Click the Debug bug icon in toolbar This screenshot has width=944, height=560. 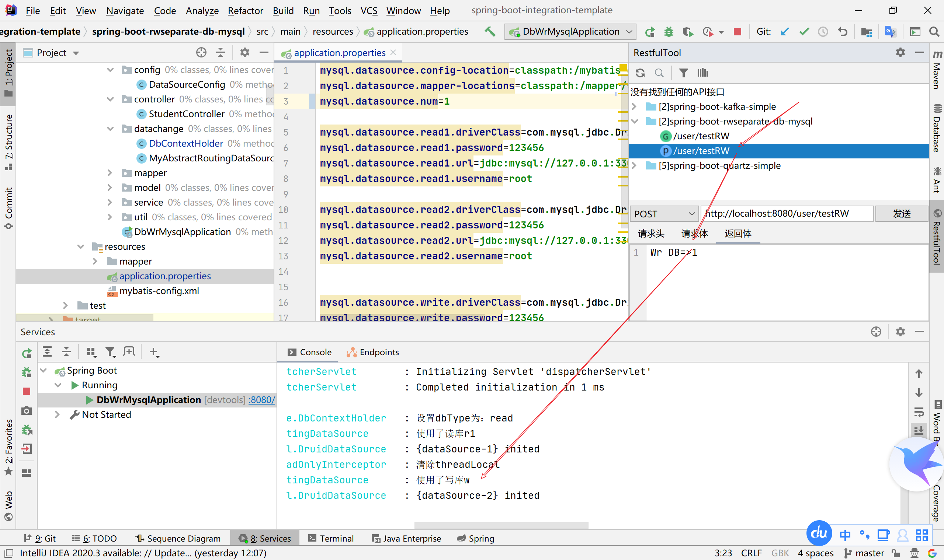(x=669, y=32)
